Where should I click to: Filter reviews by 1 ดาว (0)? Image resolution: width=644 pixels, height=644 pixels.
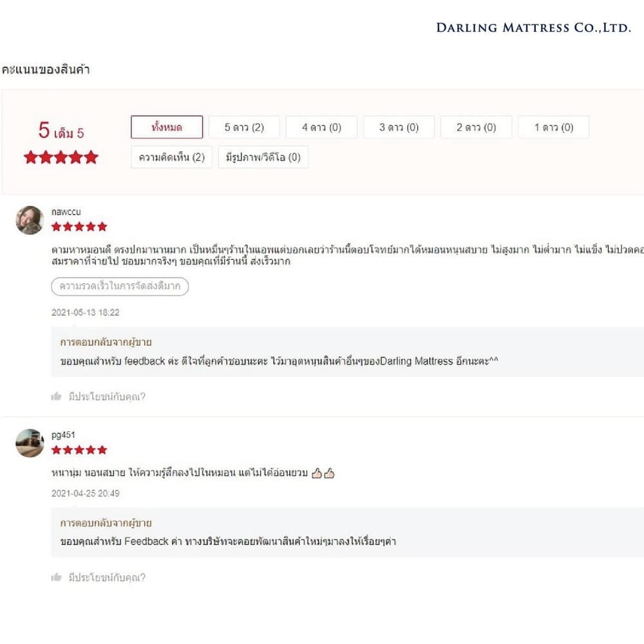(x=554, y=127)
